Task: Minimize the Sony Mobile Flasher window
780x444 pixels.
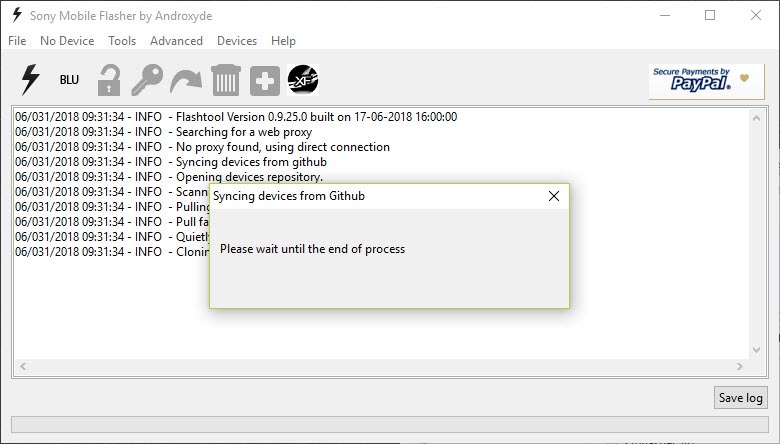Action: [665, 15]
